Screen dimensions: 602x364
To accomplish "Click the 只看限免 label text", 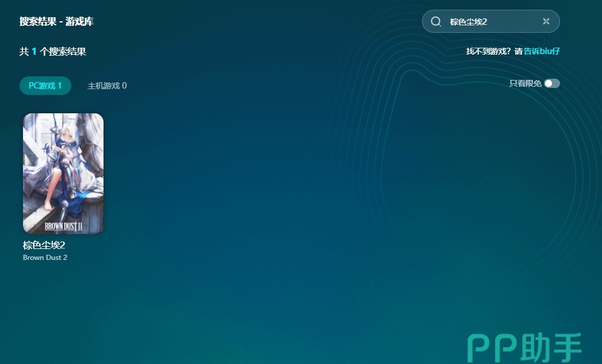I will click(525, 83).
